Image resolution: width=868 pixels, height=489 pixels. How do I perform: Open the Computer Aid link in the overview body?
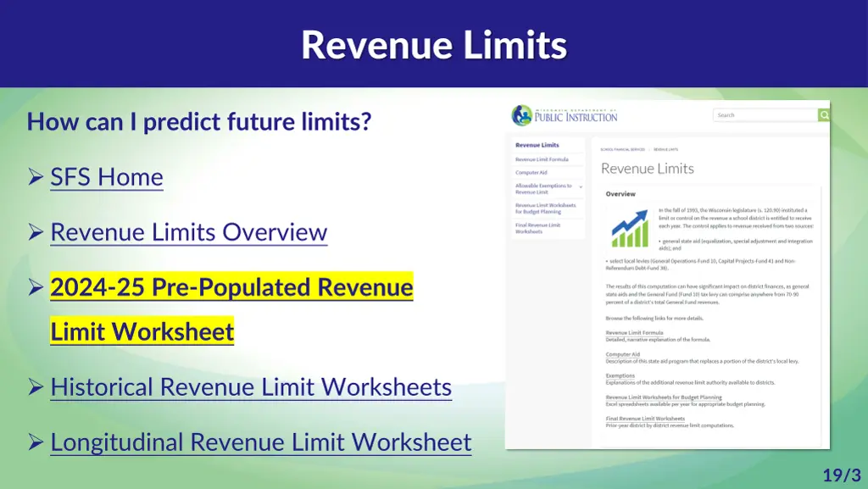coord(622,354)
